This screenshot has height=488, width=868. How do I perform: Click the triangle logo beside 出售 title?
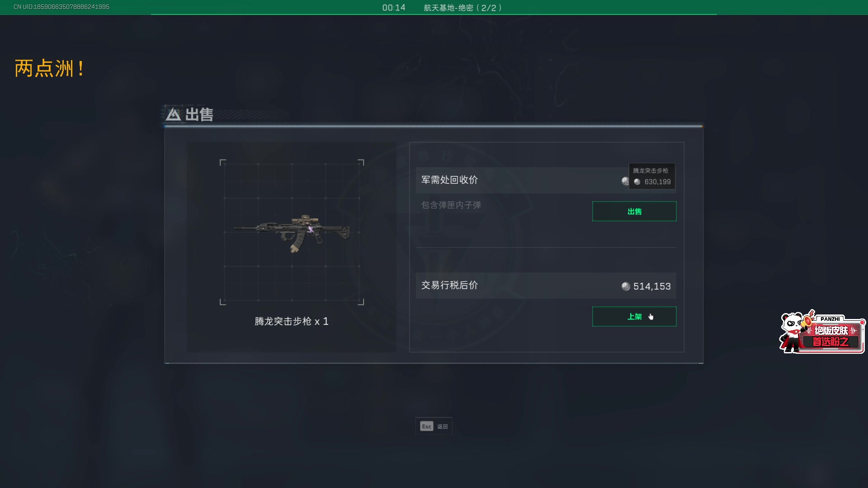coord(173,114)
